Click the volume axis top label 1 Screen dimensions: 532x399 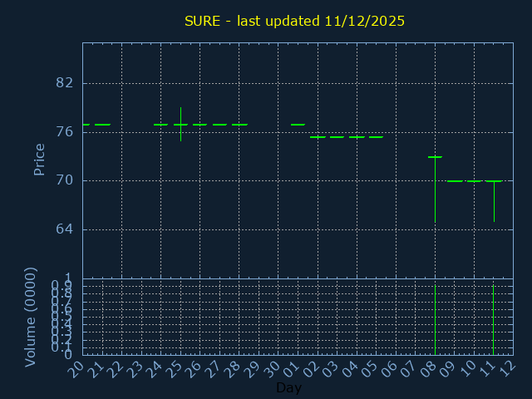(69, 278)
